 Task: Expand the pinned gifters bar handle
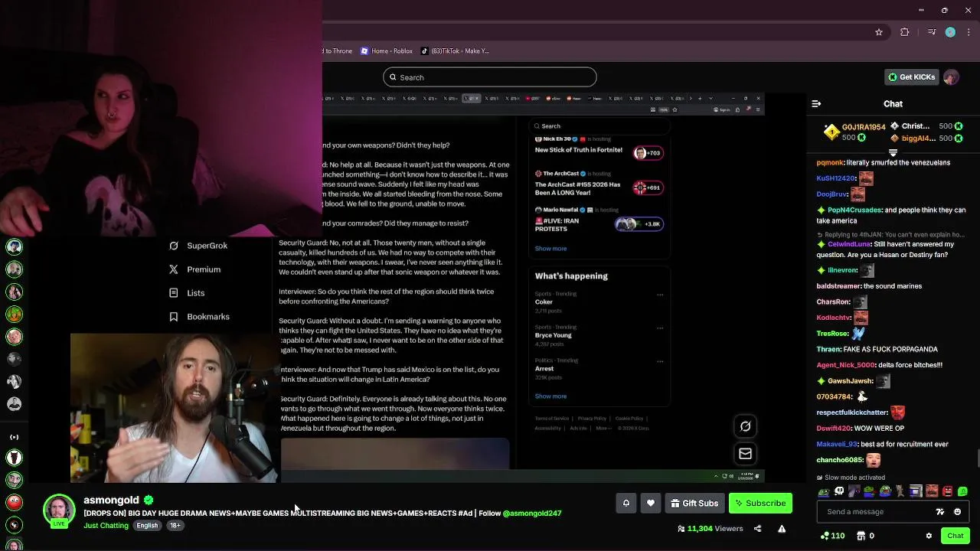coord(893,153)
